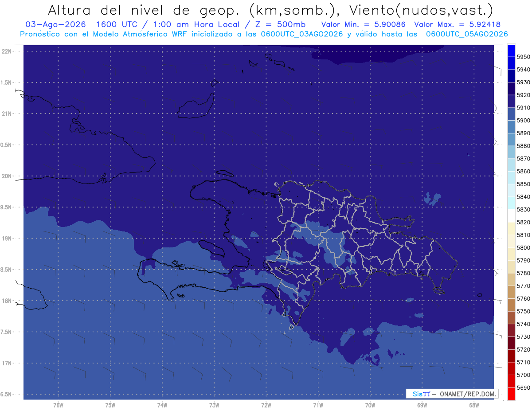The image size is (532, 411).
Task: Click the 75W longitude axis label
Action: coord(110,405)
